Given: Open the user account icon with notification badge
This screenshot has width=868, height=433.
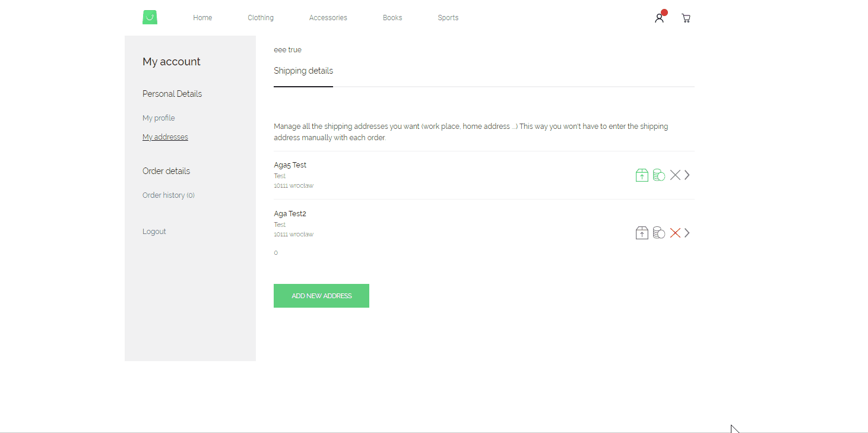Looking at the screenshot, I should click(x=660, y=18).
